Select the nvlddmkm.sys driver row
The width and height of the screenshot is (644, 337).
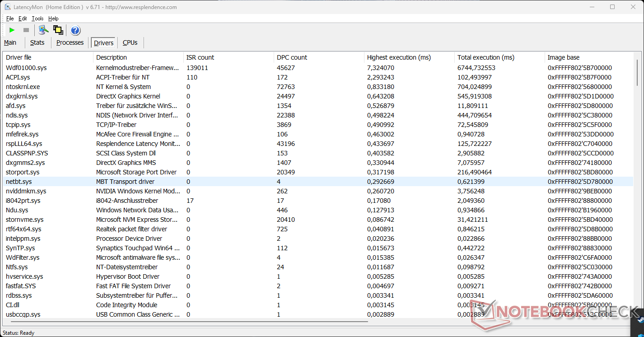[x=26, y=191]
